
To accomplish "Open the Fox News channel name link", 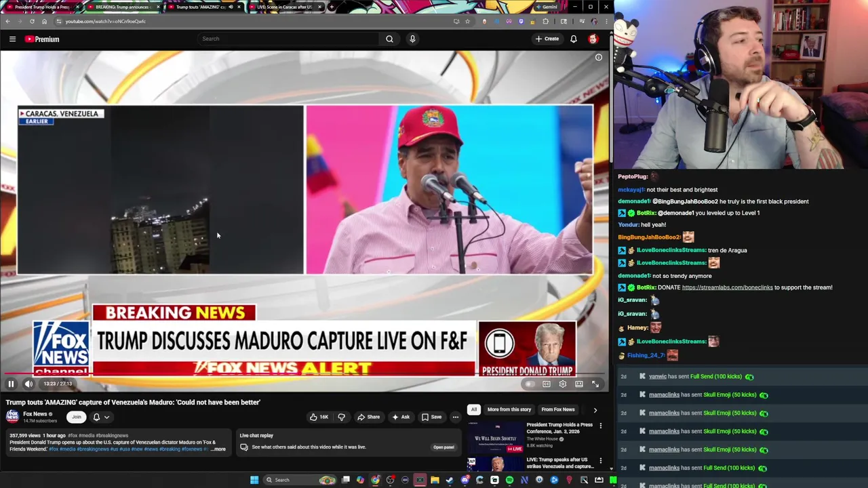I will 35,414.
